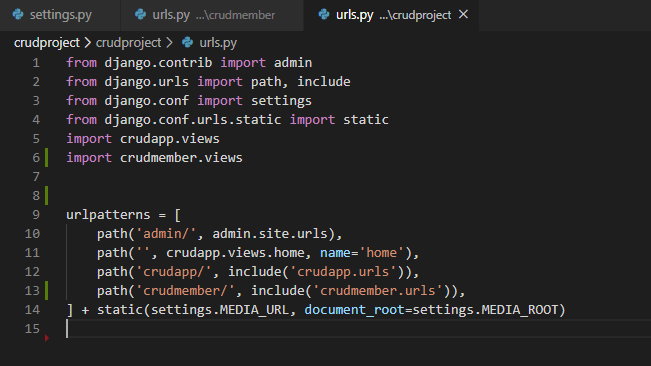
Task: Expand chevron after first crudproject breadcrumb
Action: click(x=88, y=42)
